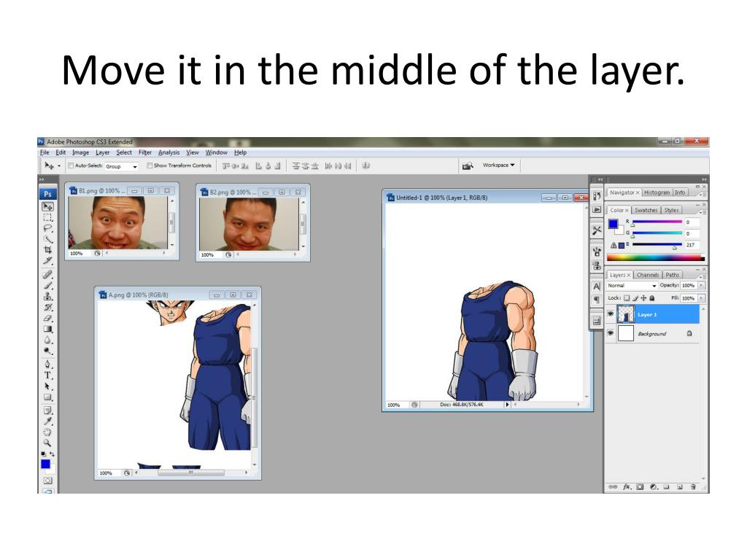
Task: Select the Gradient tool
Action: [47, 329]
